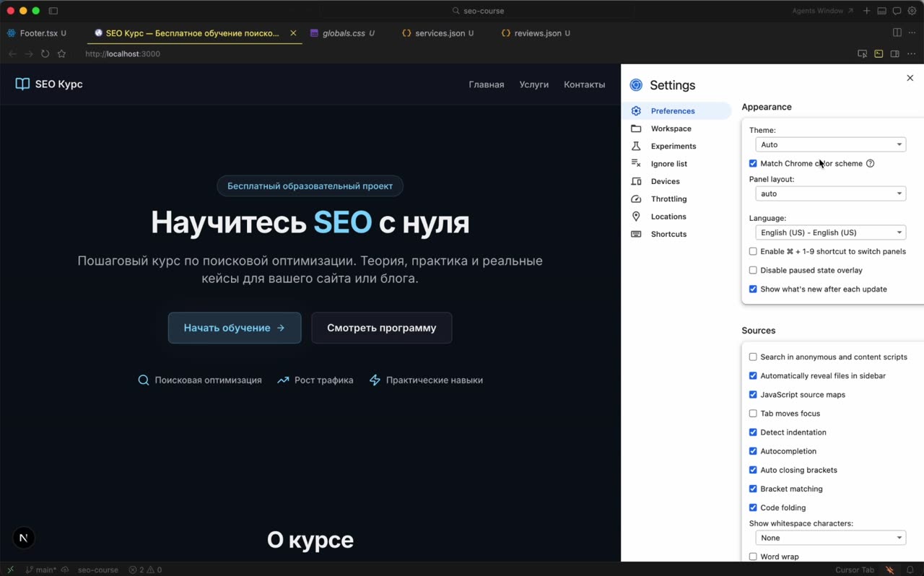Click the Next.js dev tools badge
Viewport: 924px width, 576px height.
24,538
